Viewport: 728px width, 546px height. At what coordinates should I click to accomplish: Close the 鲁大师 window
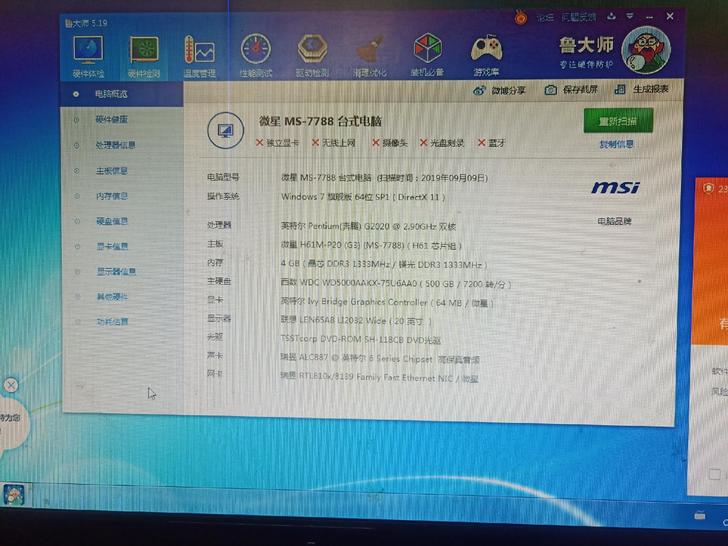point(670,16)
